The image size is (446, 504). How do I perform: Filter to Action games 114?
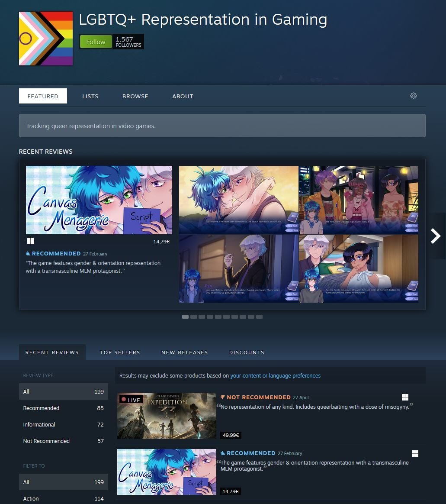[x=64, y=498]
